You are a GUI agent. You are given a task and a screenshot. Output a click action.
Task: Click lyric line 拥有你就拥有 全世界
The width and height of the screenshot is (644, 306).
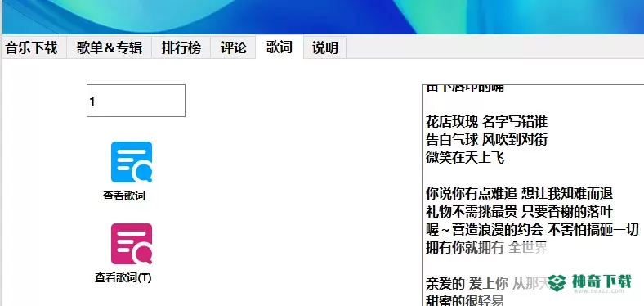[487, 248]
